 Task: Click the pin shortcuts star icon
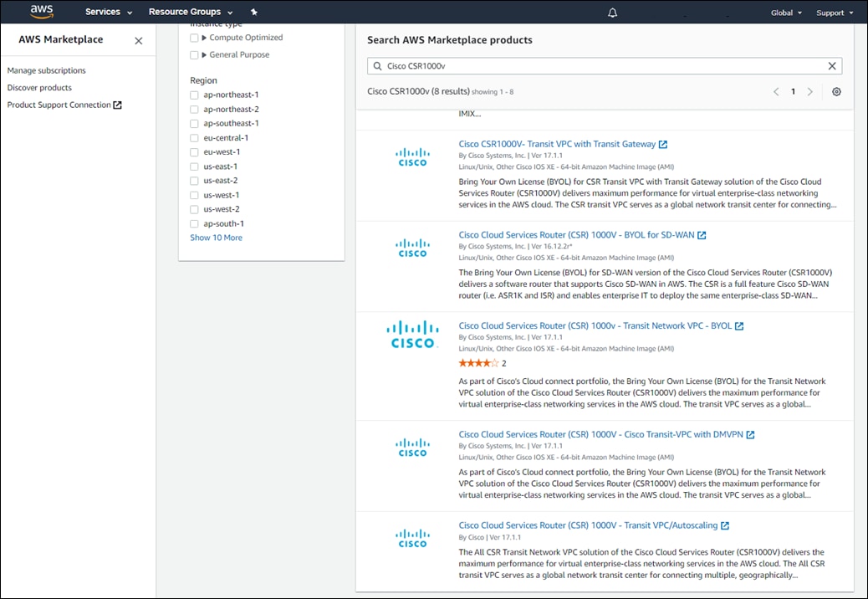[x=254, y=12]
